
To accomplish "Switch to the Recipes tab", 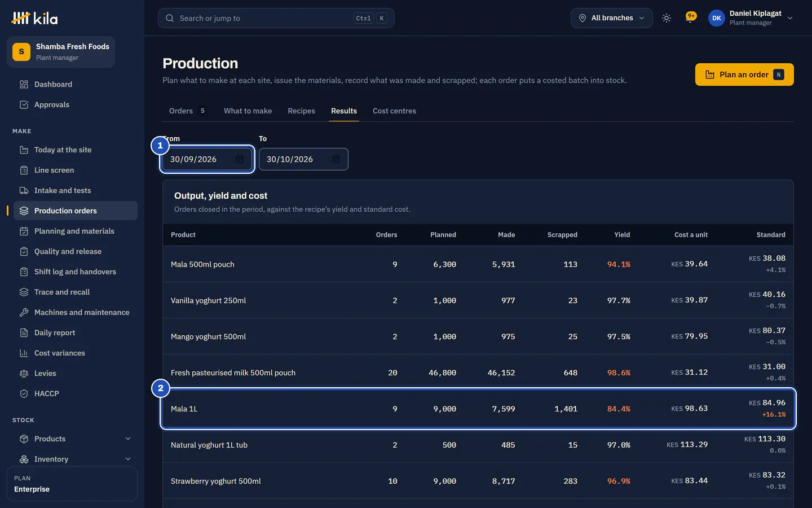I will 301,111.
